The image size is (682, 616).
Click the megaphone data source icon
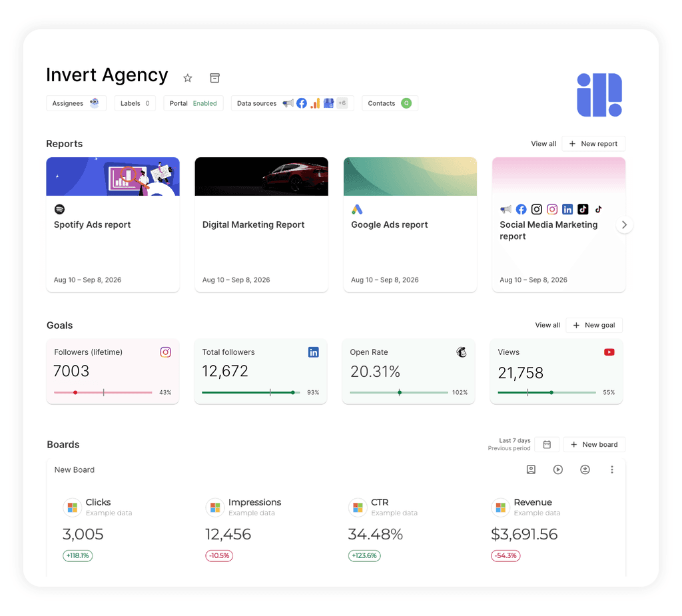pos(288,103)
